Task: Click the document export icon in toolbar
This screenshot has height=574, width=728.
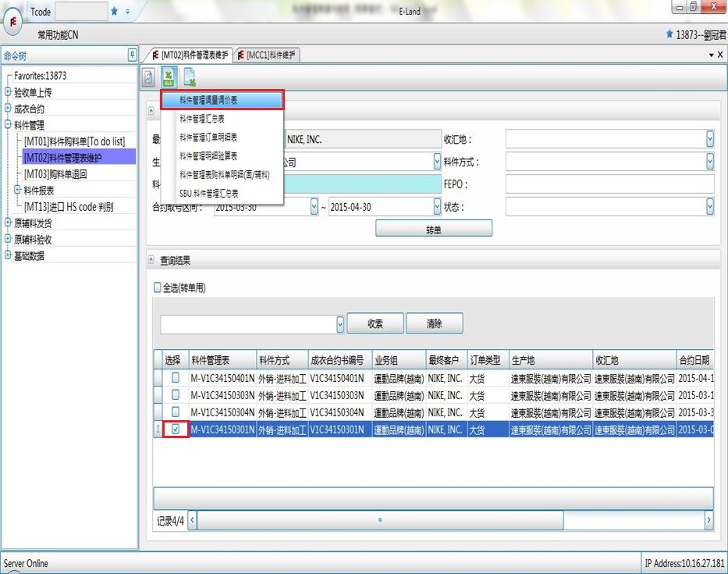Action: [189, 77]
